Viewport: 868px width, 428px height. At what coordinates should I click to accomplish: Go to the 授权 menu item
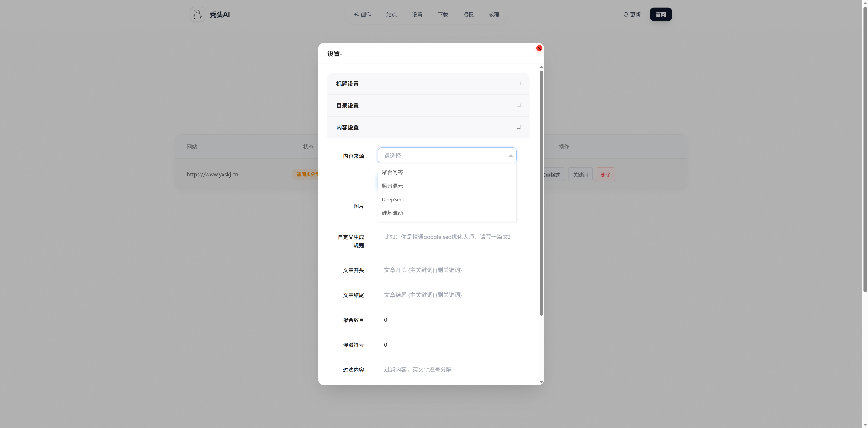468,15
